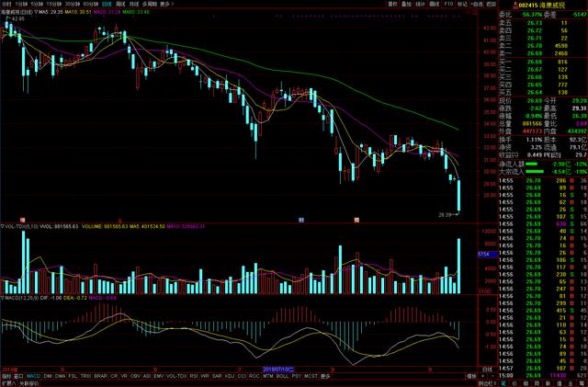Switch chart to 分时 intraday view

click(6, 4)
